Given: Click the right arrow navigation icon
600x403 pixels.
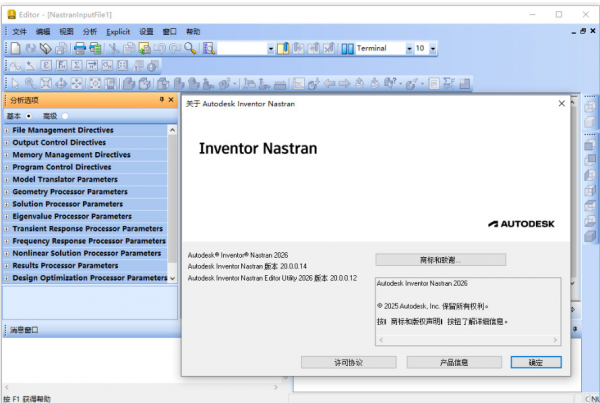Looking at the screenshot, I should (344, 83).
